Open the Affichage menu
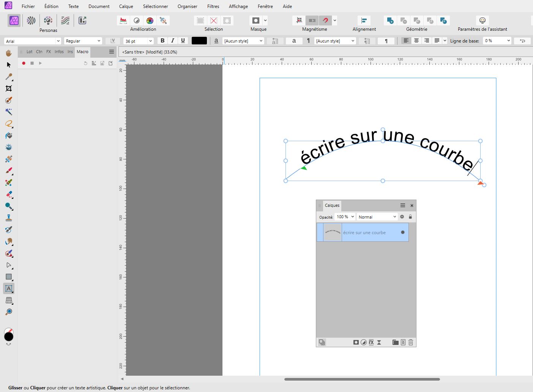533x392 pixels. [238, 6]
